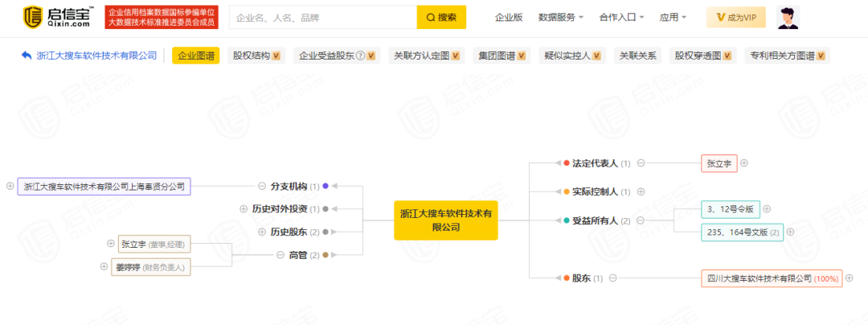
Task: Switch to the 疑似实控人 tab
Action: click(572, 56)
